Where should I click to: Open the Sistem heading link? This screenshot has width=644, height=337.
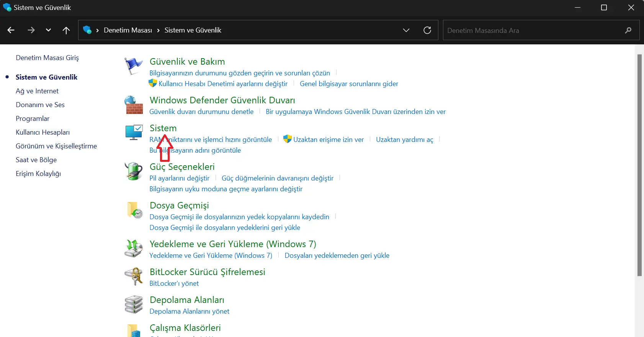163,128
